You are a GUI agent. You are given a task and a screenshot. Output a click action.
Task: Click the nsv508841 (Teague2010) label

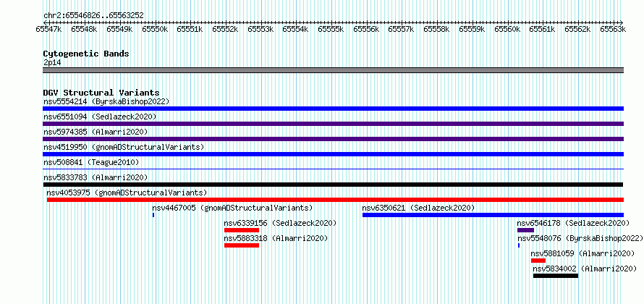(91, 162)
